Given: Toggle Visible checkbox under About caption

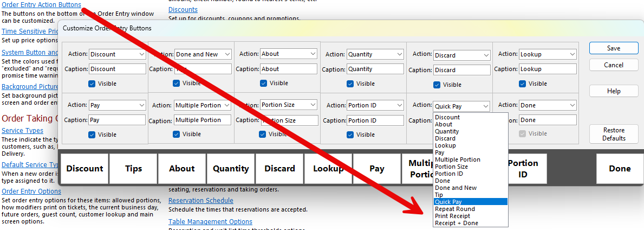Looking at the screenshot, I should (263, 83).
